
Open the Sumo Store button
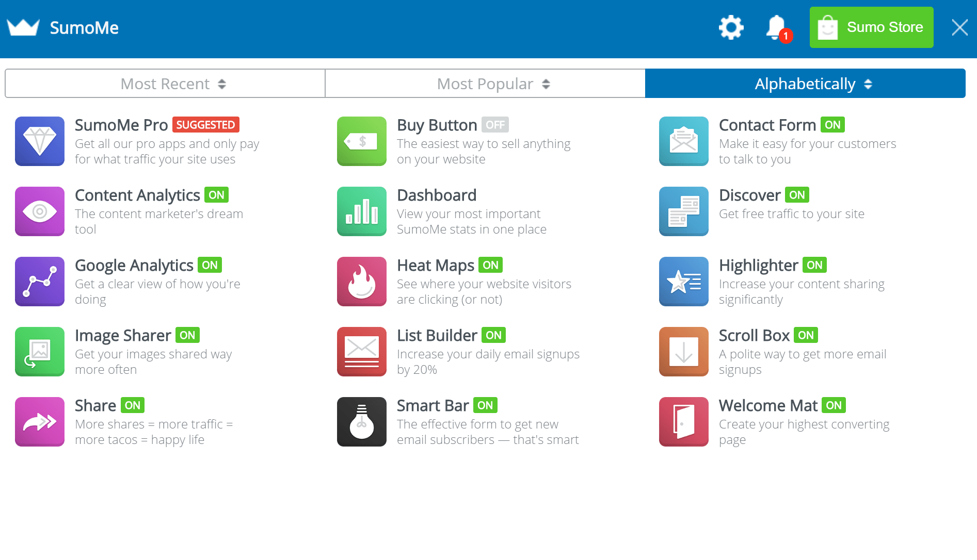(x=871, y=27)
